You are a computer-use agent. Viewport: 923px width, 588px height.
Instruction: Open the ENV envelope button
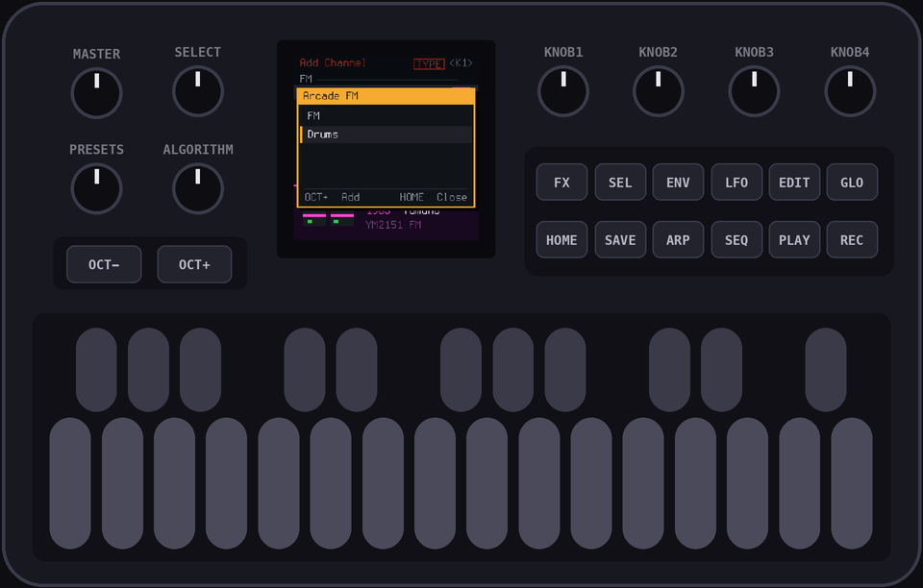tap(678, 183)
